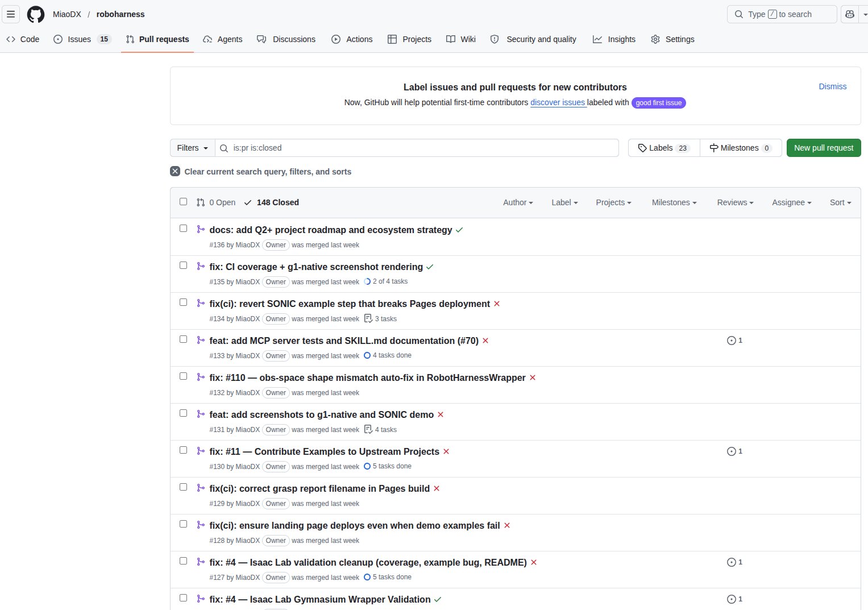The height and width of the screenshot is (610, 868).
Task: Open the Sort dropdown
Action: pyautogui.click(x=840, y=202)
